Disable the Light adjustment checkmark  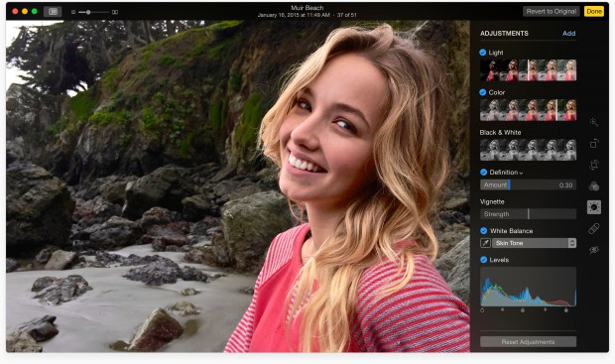[x=483, y=53]
